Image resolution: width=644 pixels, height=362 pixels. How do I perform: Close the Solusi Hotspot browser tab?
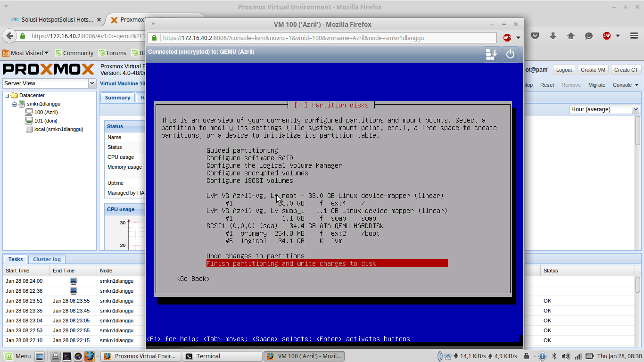pos(99,20)
